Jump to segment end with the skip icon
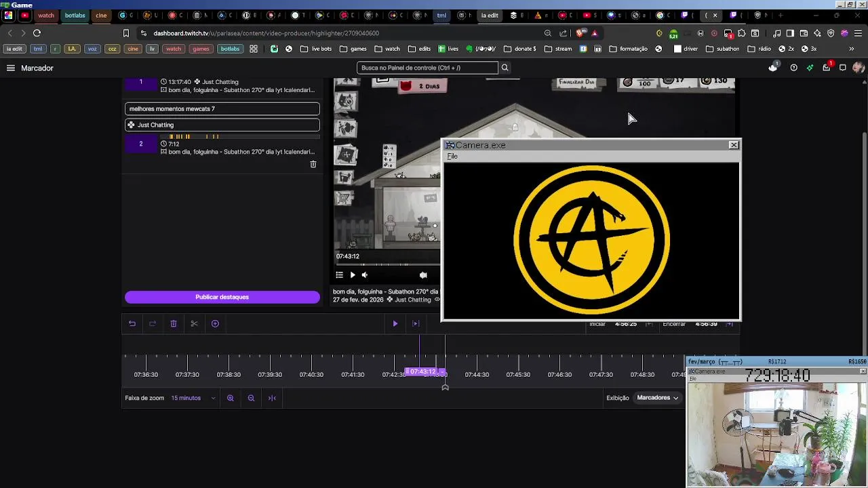Image resolution: width=868 pixels, height=488 pixels. (416, 324)
